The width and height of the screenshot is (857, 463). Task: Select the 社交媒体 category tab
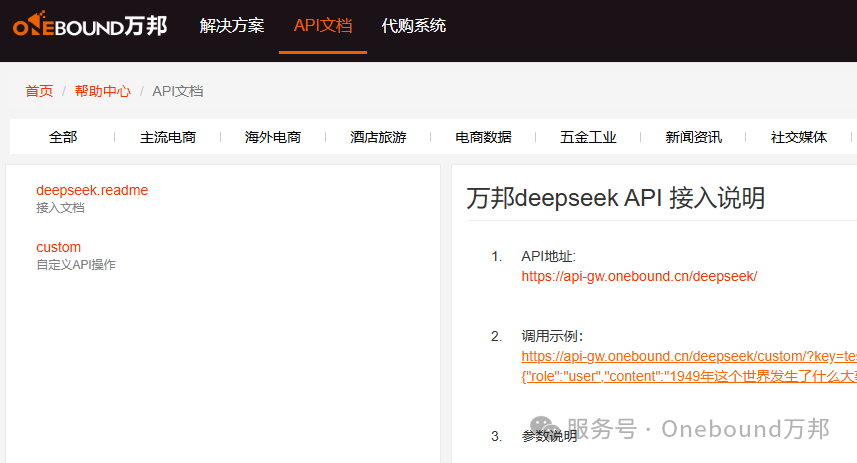click(799, 137)
